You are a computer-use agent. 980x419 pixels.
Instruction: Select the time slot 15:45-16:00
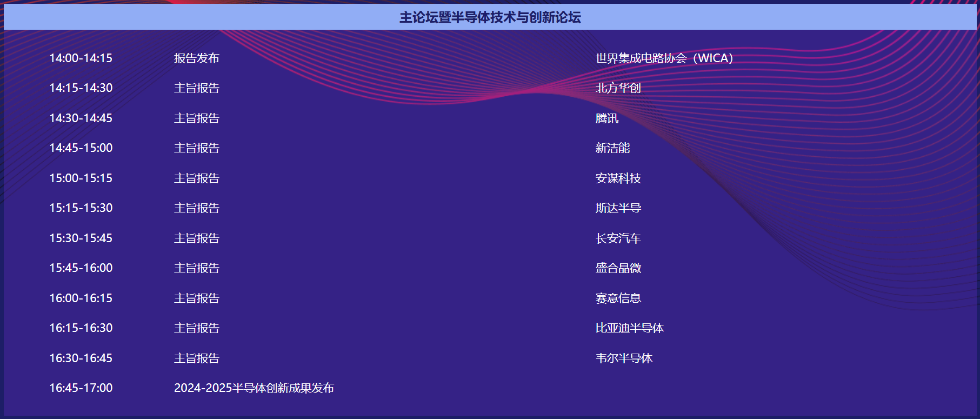pyautogui.click(x=81, y=268)
